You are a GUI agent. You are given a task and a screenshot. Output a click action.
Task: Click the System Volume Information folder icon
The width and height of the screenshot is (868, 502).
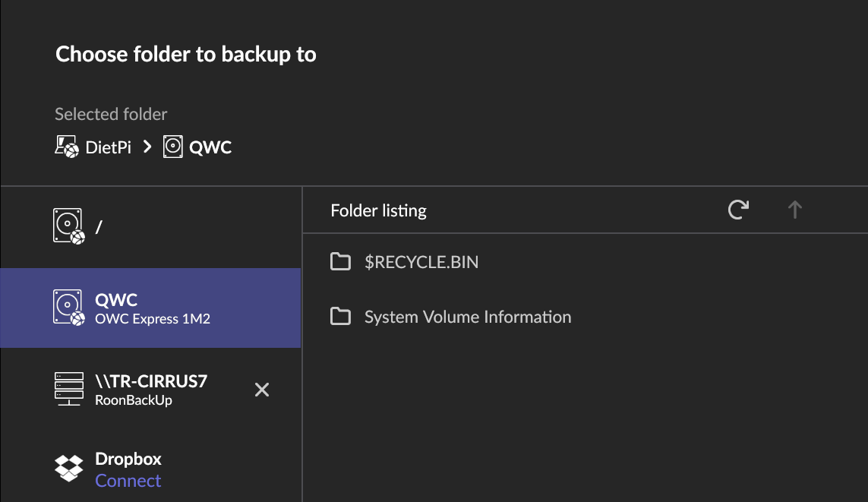click(341, 317)
